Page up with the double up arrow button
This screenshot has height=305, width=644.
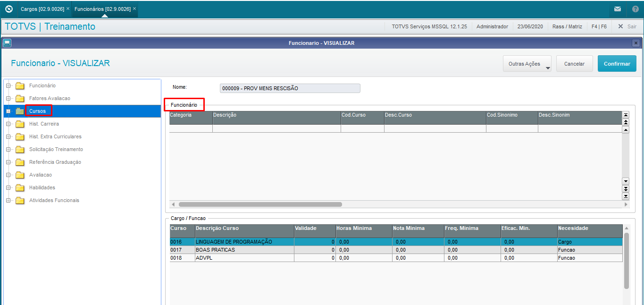tap(626, 122)
